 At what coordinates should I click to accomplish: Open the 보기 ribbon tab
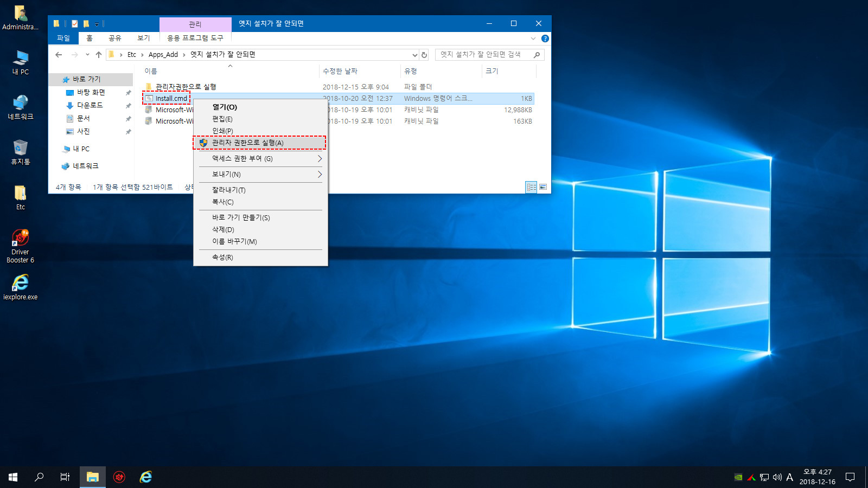click(143, 38)
